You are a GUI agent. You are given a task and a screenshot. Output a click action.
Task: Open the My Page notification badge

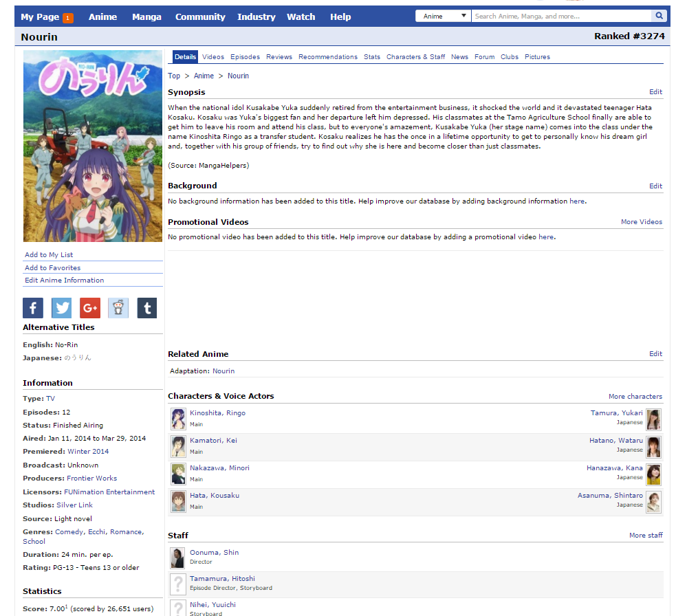(68, 18)
